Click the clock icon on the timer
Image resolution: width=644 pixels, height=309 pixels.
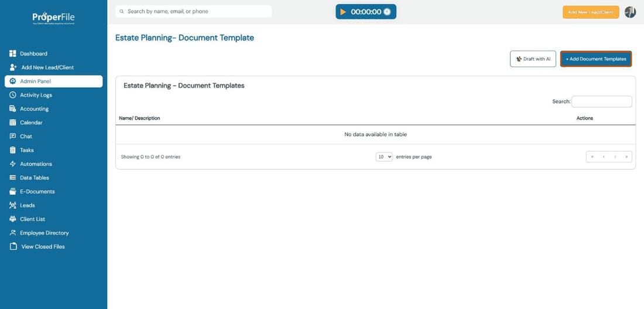[387, 12]
